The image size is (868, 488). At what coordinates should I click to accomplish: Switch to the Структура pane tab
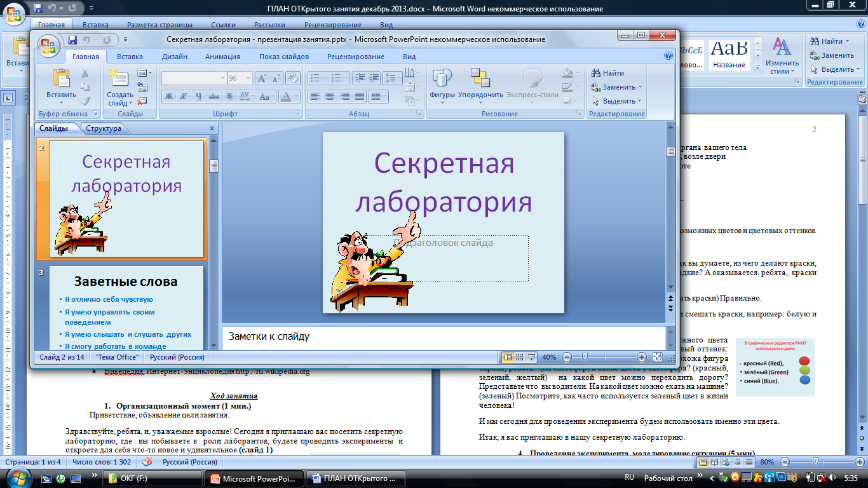[104, 128]
